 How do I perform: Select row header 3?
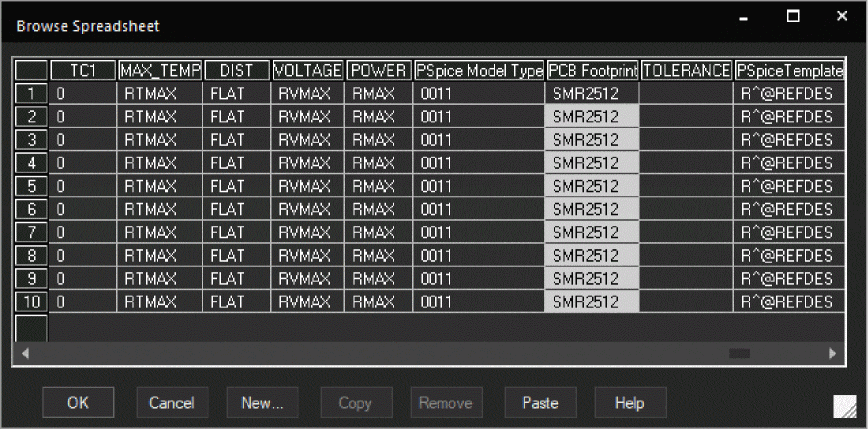32,140
